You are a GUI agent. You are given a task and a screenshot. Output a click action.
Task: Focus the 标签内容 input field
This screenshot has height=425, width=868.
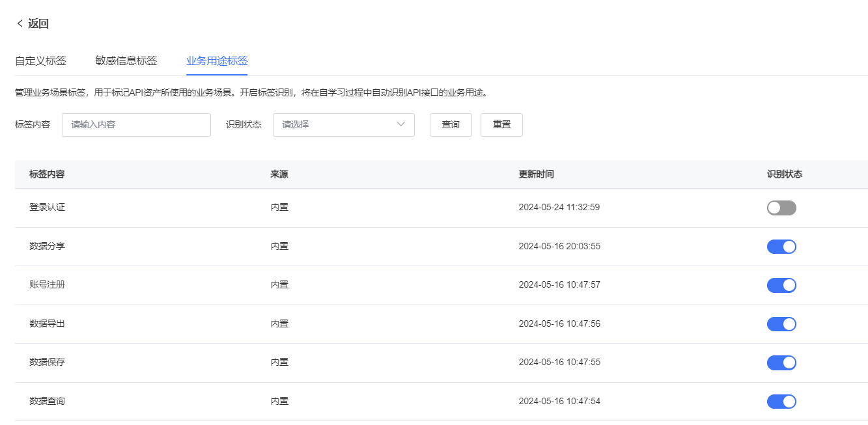[136, 125]
